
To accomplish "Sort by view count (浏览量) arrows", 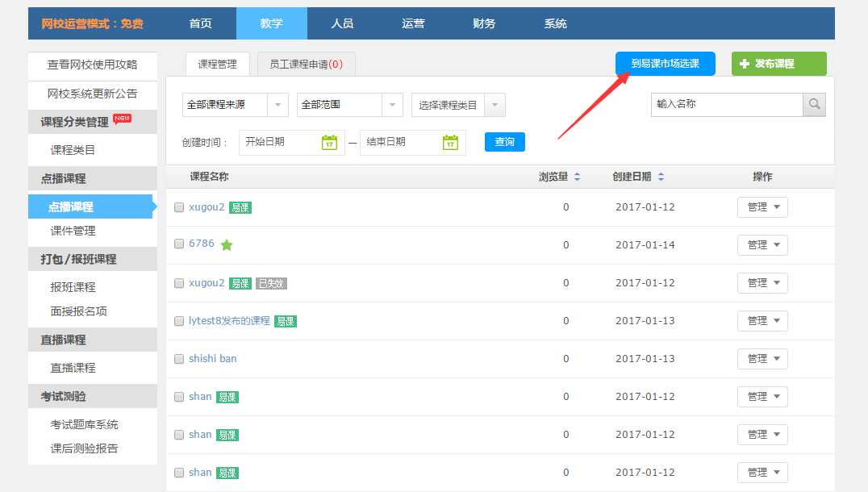I will [x=577, y=177].
